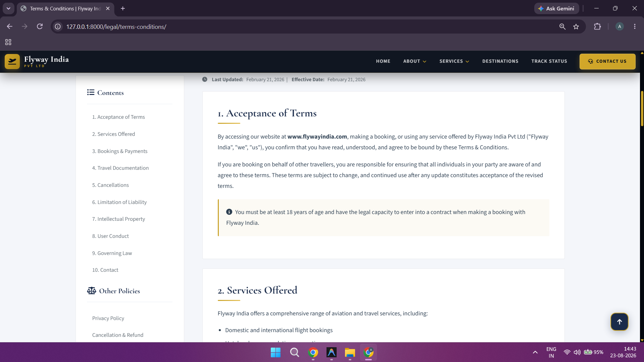Screen dimensions: 644x362
Task: Click the info icon in age notice
Action: point(229,212)
